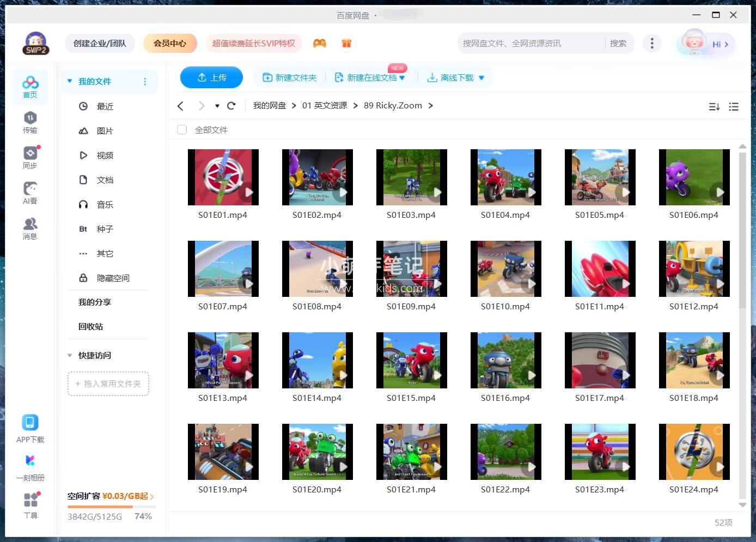The width and height of the screenshot is (756, 542).
Task: Launch the AI看 feature
Action: 30,192
